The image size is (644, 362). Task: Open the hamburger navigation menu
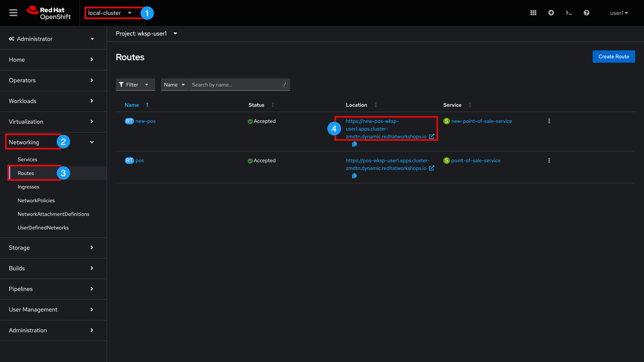(x=13, y=13)
